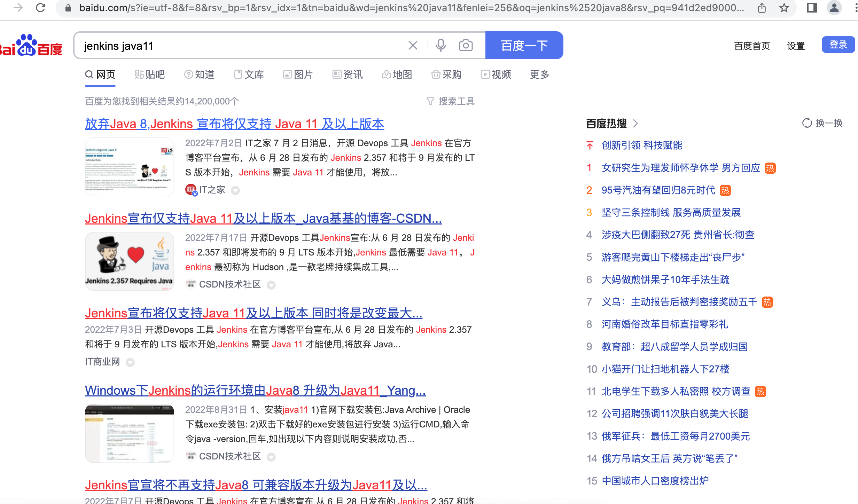Viewport: 858px width, 504px height.
Task: Open thumbnail of Jenkins requires Java 11 article
Action: point(130,167)
